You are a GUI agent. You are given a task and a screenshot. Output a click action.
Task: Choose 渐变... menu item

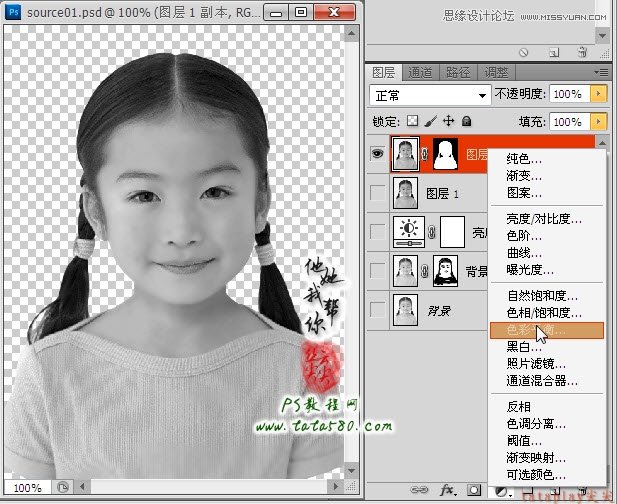(547, 175)
